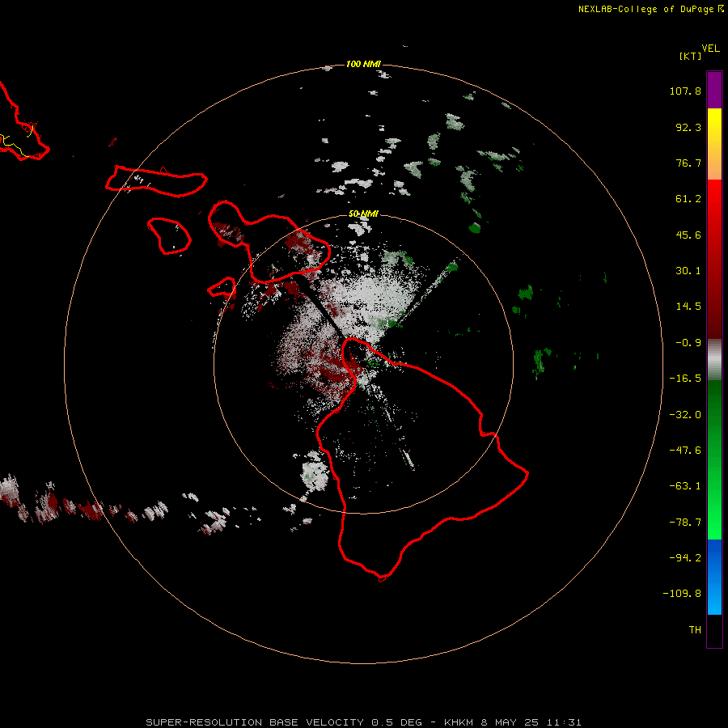Image resolution: width=728 pixels, height=728 pixels.
Task: Click the -109.8 velocity scale value
Action: [682, 594]
